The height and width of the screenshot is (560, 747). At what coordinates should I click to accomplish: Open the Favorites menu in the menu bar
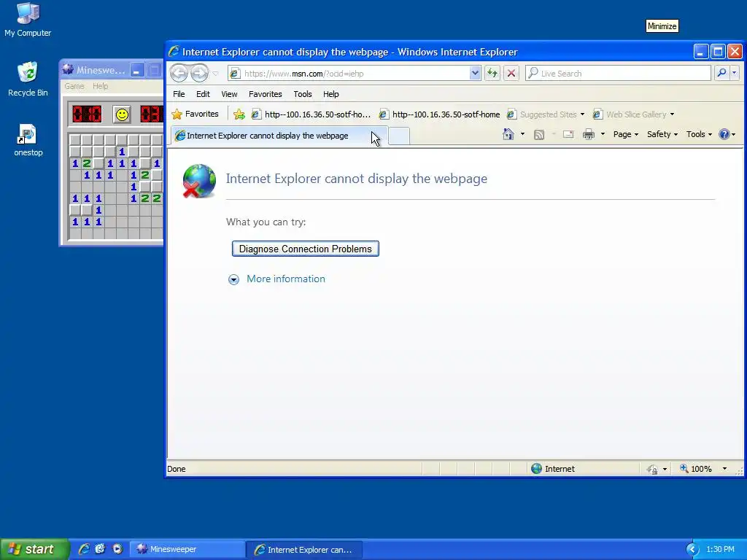pyautogui.click(x=266, y=94)
